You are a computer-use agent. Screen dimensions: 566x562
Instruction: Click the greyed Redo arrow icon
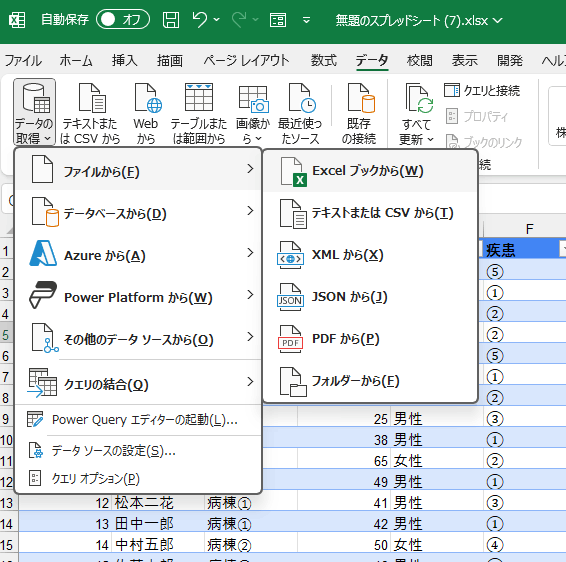(x=239, y=19)
